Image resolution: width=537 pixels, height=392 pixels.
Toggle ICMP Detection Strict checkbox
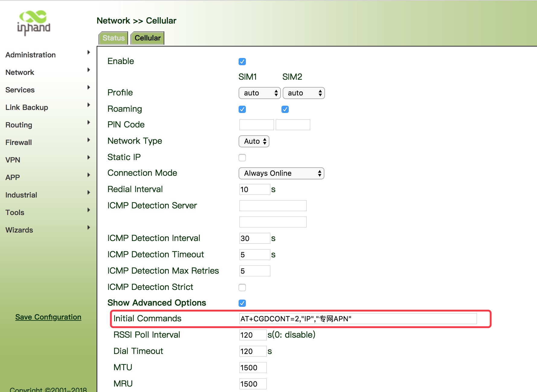[x=242, y=288]
